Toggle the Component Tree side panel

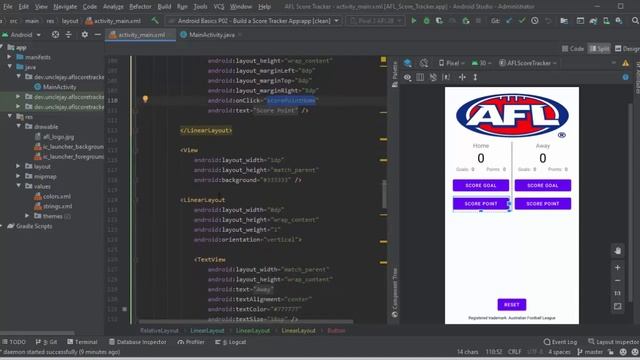(x=395, y=293)
